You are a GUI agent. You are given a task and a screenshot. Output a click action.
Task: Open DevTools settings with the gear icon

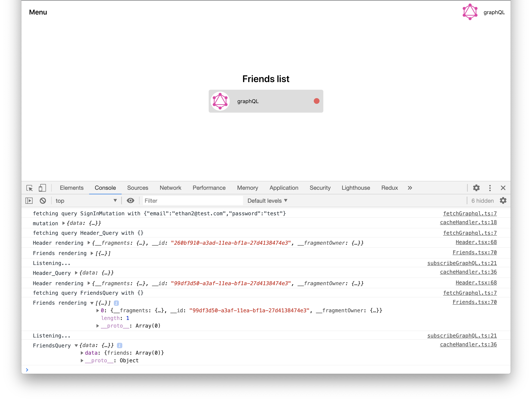(476, 188)
